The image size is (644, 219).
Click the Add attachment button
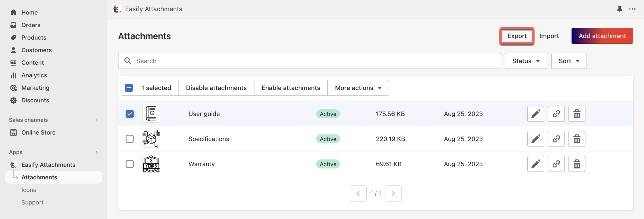pyautogui.click(x=602, y=36)
